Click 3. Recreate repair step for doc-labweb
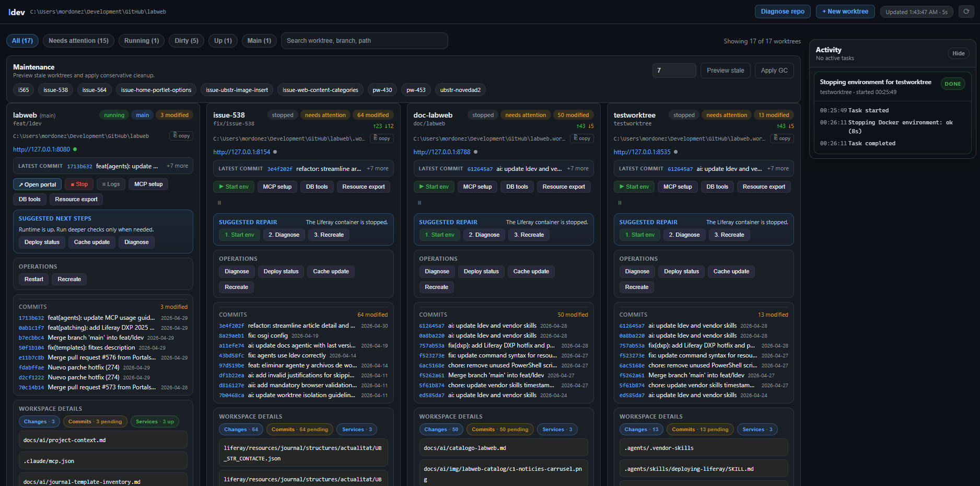 529,235
